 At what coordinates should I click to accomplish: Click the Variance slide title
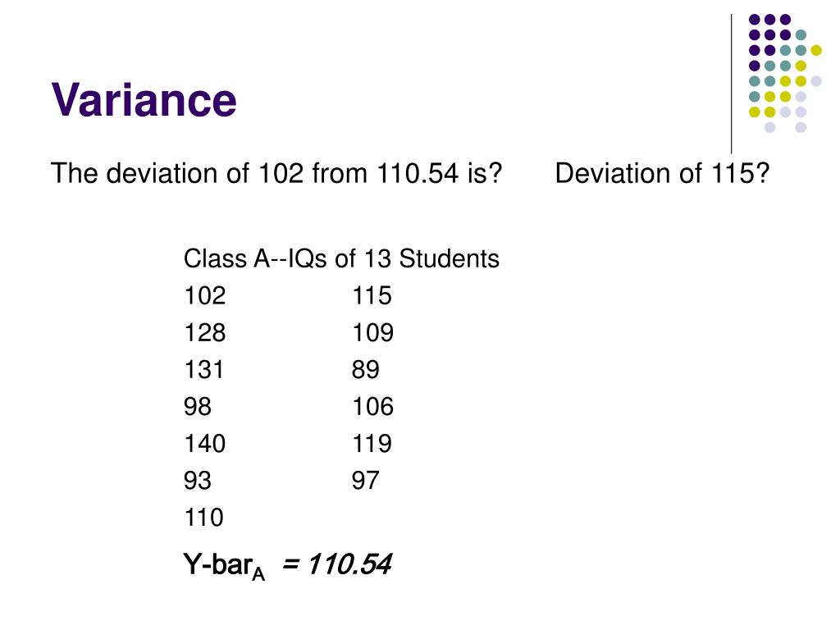coord(144,99)
